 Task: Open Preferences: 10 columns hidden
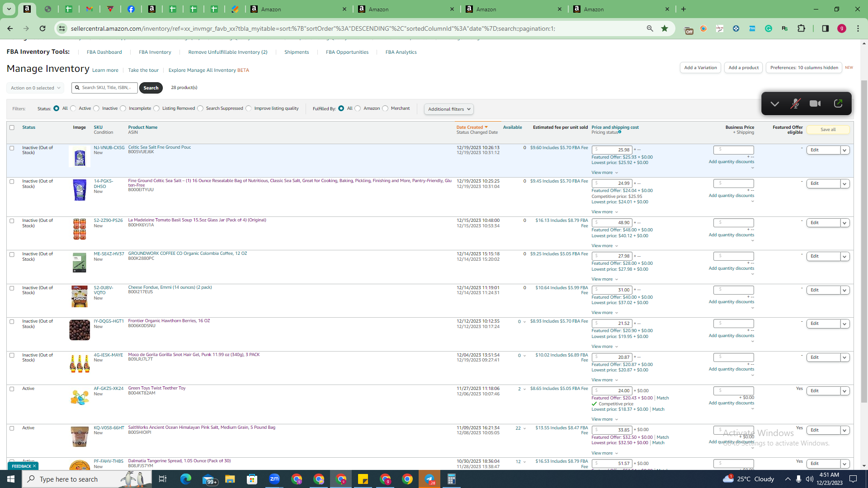coord(804,68)
